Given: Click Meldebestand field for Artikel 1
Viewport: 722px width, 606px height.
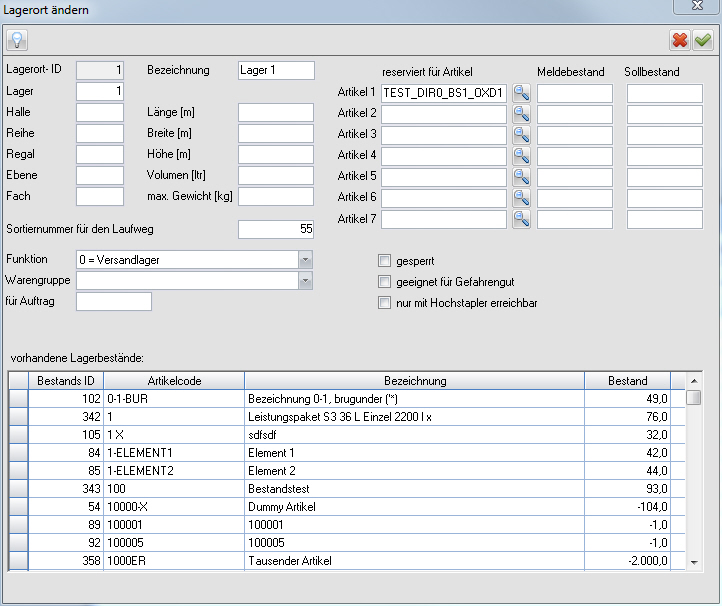Looking at the screenshot, I should tap(575, 93).
